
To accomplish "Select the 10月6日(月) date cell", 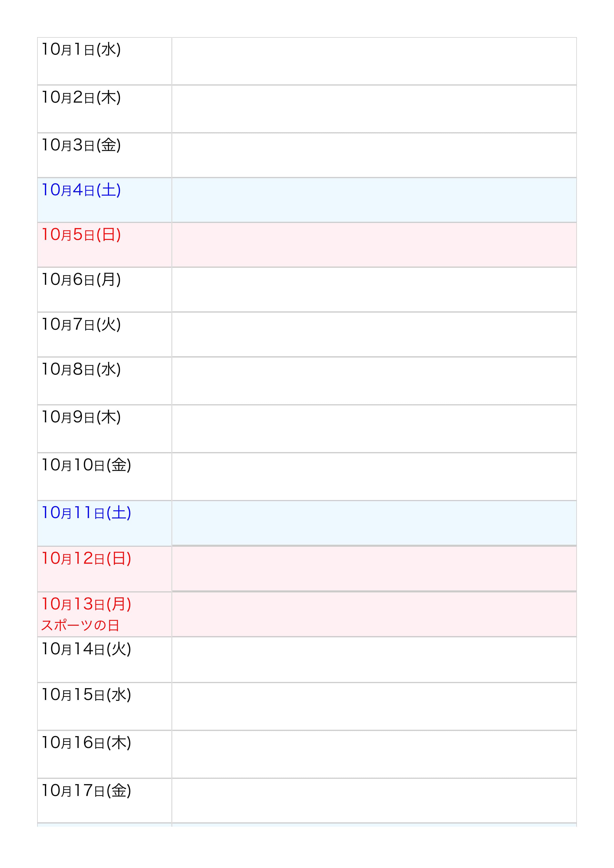I will (81, 280).
